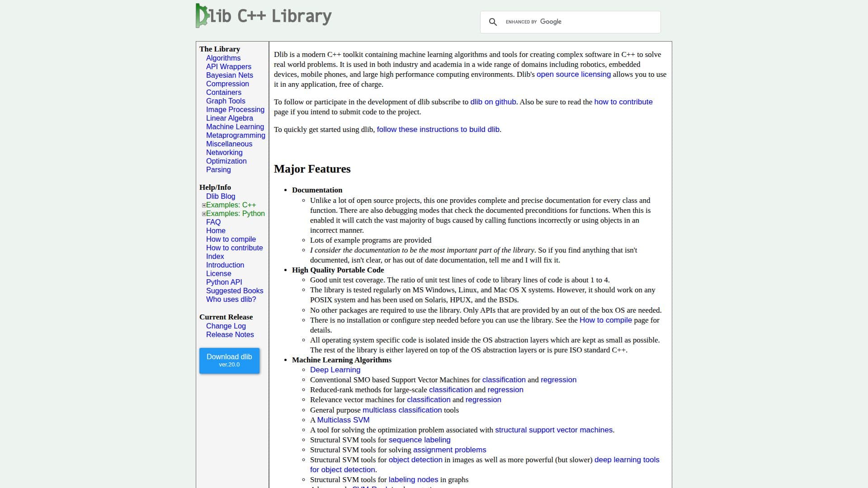The image size is (868, 488).
Task: View Suggested Books
Action: click(235, 291)
